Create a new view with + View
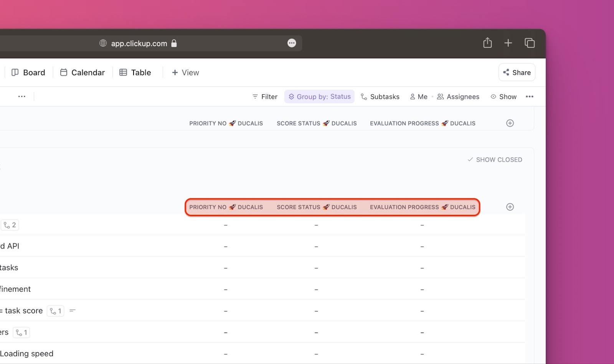The width and height of the screenshot is (614, 364). 185,72
